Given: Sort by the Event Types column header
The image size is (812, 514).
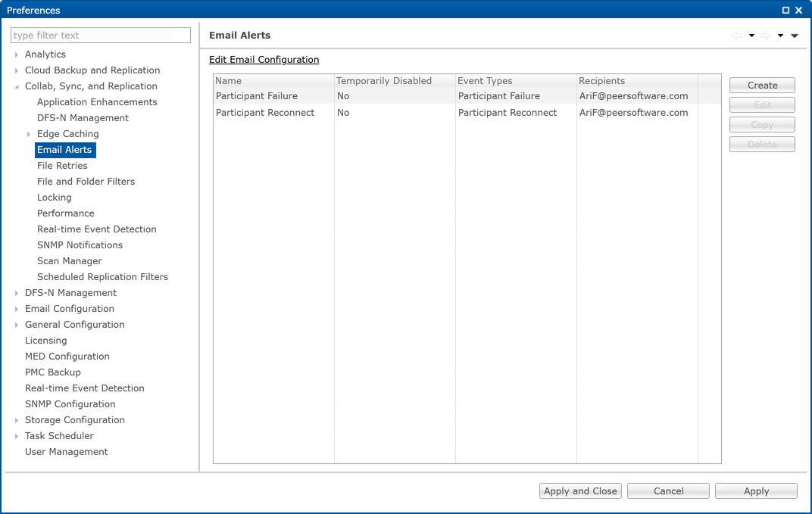Looking at the screenshot, I should [517, 81].
